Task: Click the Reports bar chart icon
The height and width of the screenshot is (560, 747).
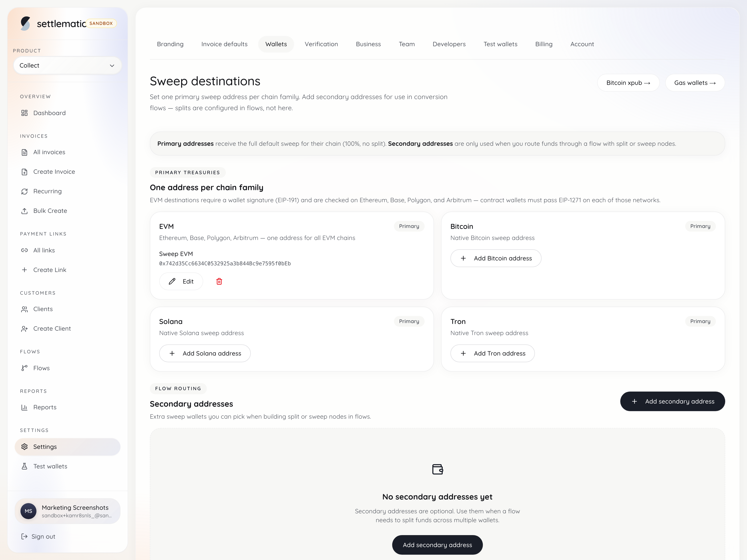Action: pyautogui.click(x=24, y=407)
